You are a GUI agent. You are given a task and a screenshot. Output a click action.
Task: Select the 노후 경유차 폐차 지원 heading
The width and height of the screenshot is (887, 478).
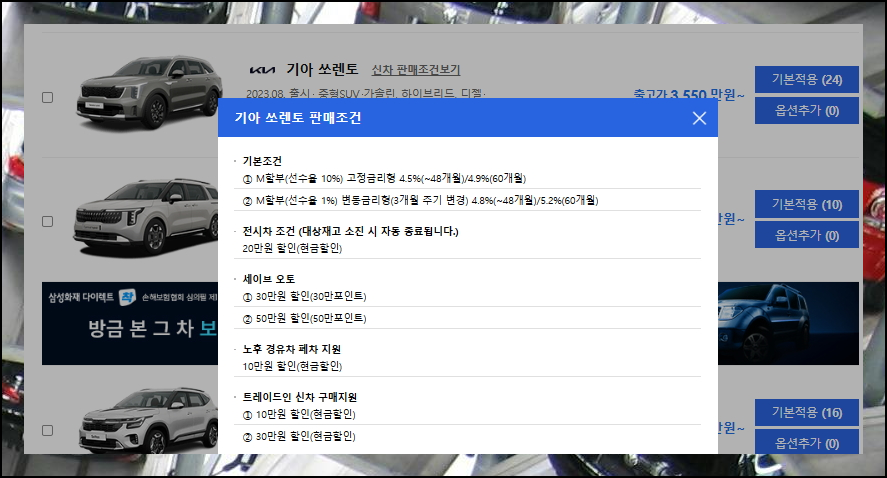[x=292, y=349]
